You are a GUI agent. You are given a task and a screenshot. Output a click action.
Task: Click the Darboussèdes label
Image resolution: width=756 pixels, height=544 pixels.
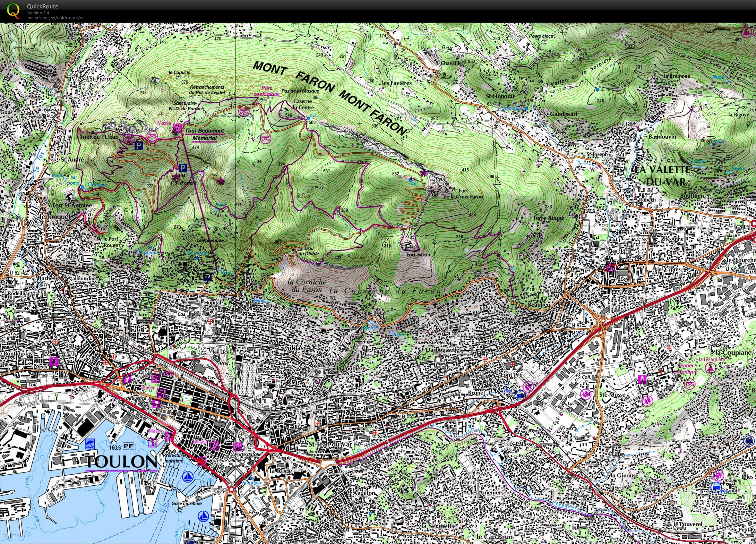coord(444,350)
